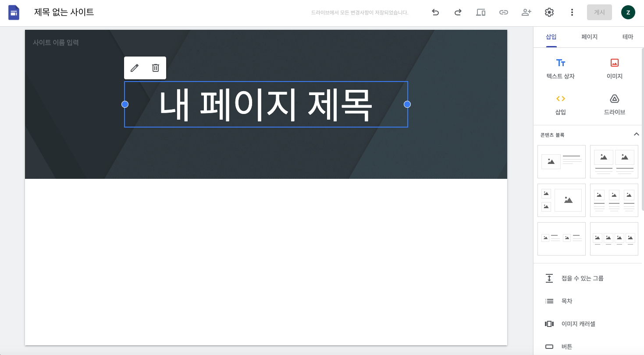Copy published site link icon
The image size is (644, 355).
(504, 12)
